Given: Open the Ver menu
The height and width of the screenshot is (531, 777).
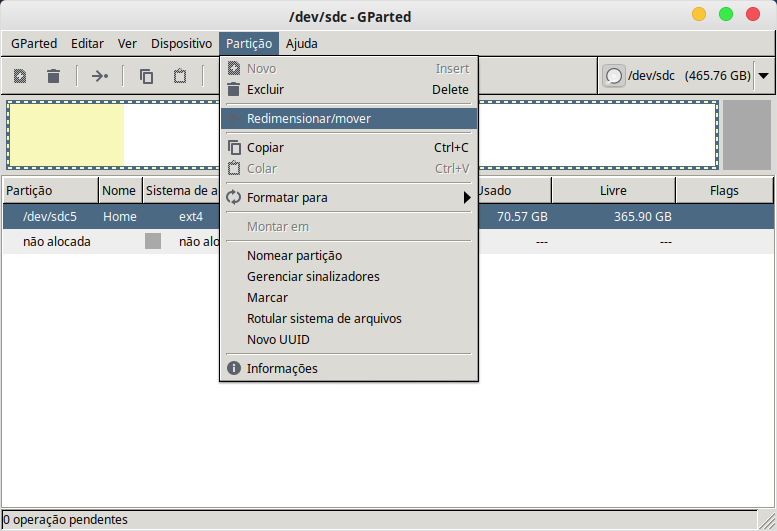Looking at the screenshot, I should [127, 44].
